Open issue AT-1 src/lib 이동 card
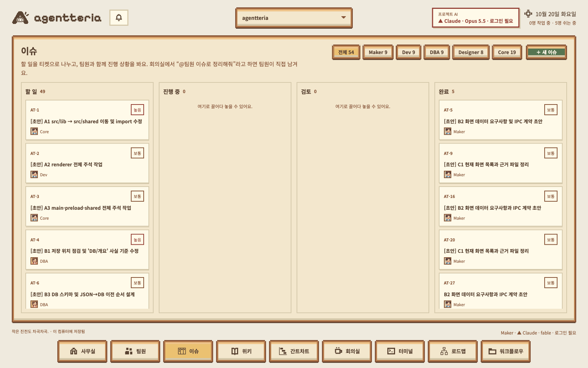 coord(87,120)
